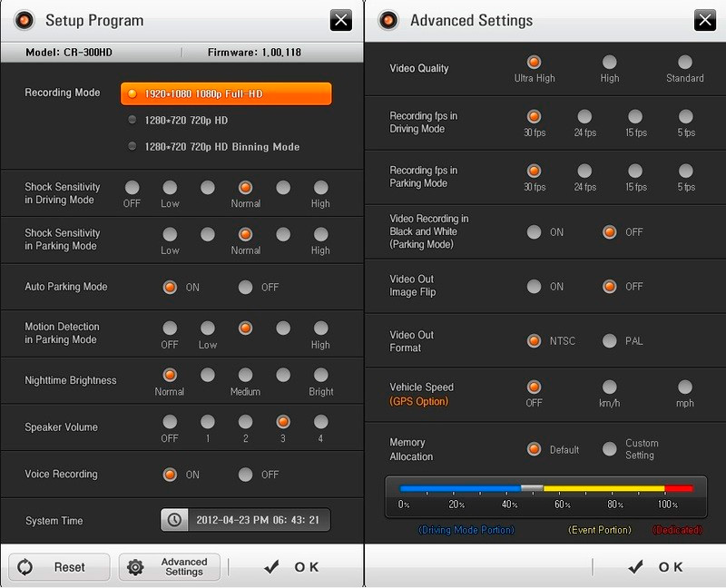Turn Voice Recording OFF

point(245,475)
